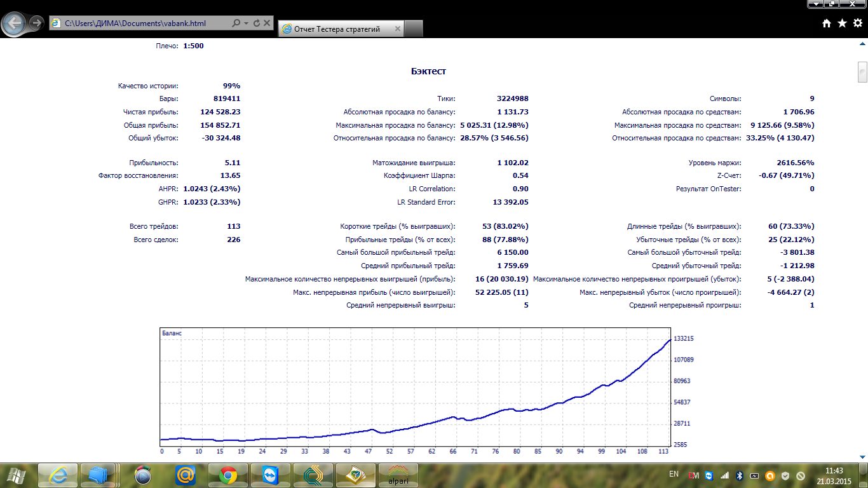
Task: Open the alpari taskbar application
Action: [398, 475]
